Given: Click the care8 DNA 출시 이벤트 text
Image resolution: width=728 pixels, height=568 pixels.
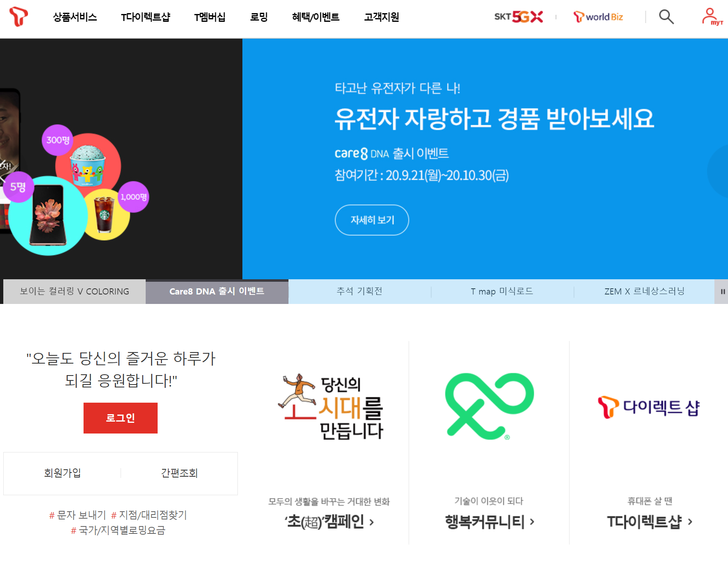Looking at the screenshot, I should point(391,153).
